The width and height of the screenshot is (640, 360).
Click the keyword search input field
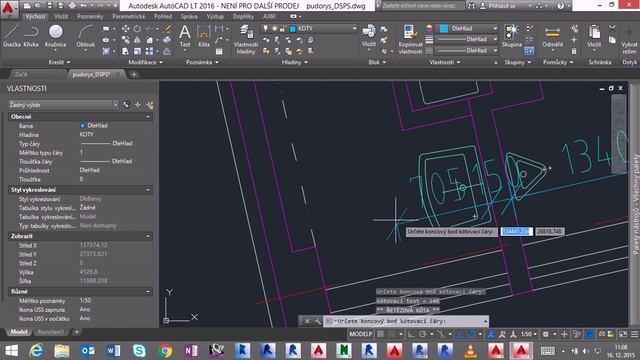point(423,6)
